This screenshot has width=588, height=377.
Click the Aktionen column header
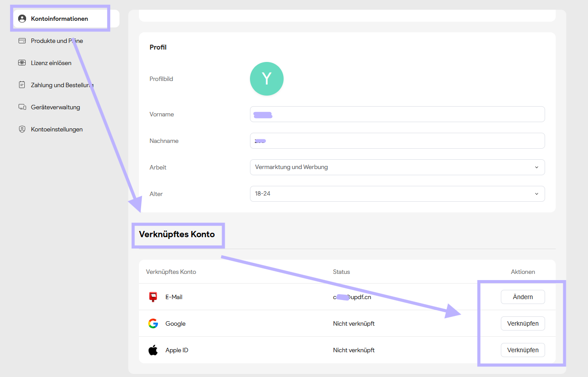523,272
